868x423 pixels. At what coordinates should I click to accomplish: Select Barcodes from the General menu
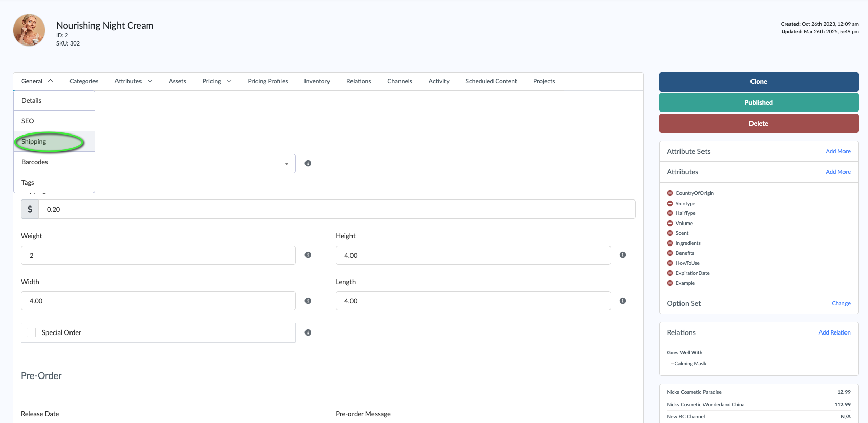click(x=35, y=162)
